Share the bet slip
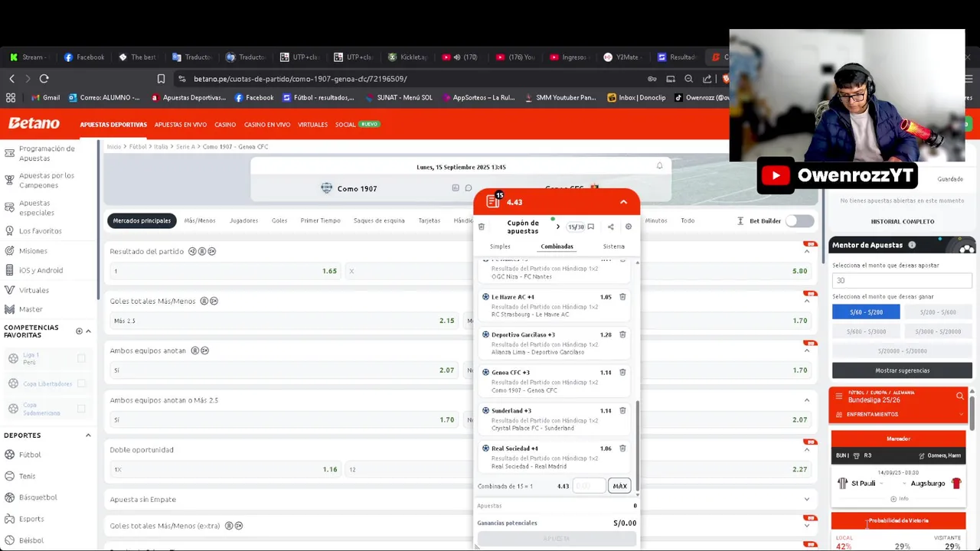 tap(610, 227)
